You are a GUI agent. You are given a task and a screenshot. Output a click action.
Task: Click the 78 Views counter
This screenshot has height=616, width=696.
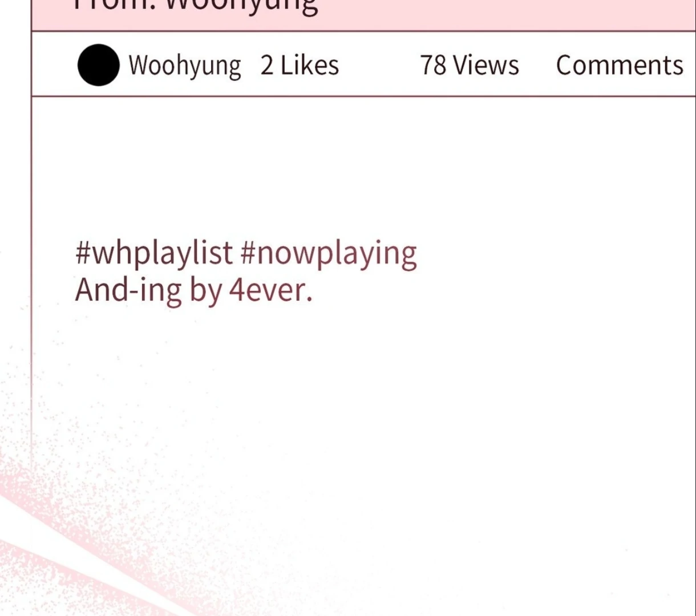[x=470, y=65]
